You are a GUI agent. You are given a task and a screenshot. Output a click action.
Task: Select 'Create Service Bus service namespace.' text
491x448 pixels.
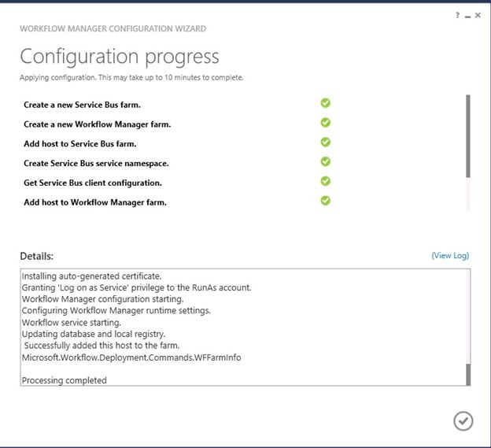[96, 164]
